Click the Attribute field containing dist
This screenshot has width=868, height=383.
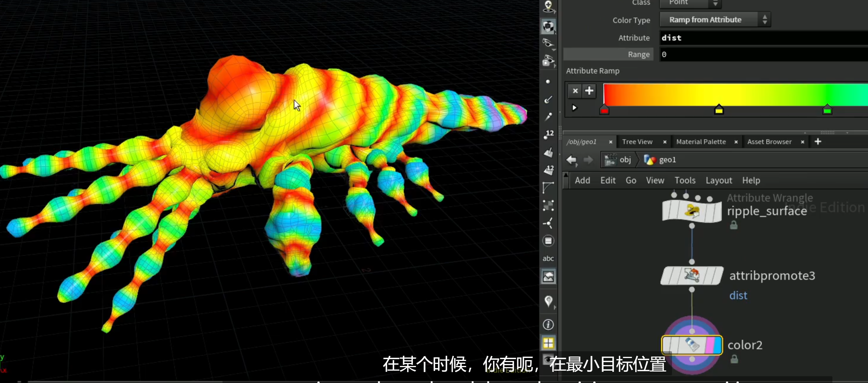coord(764,38)
